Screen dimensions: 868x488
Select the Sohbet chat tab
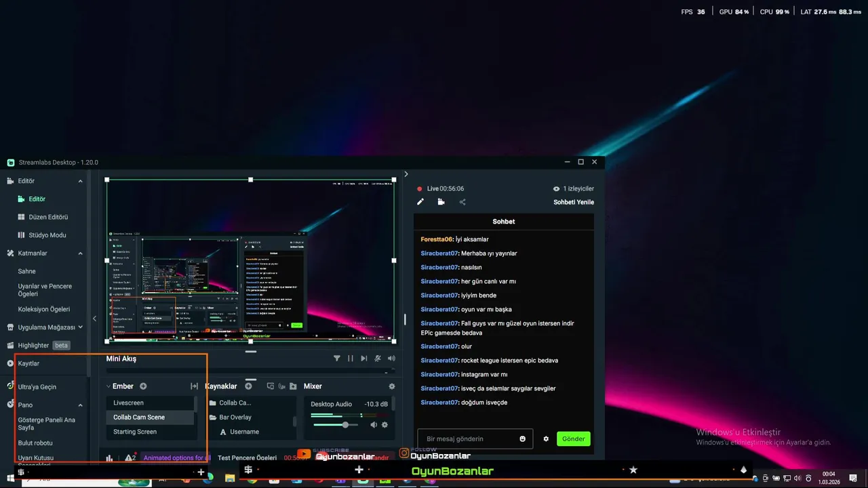pos(504,222)
